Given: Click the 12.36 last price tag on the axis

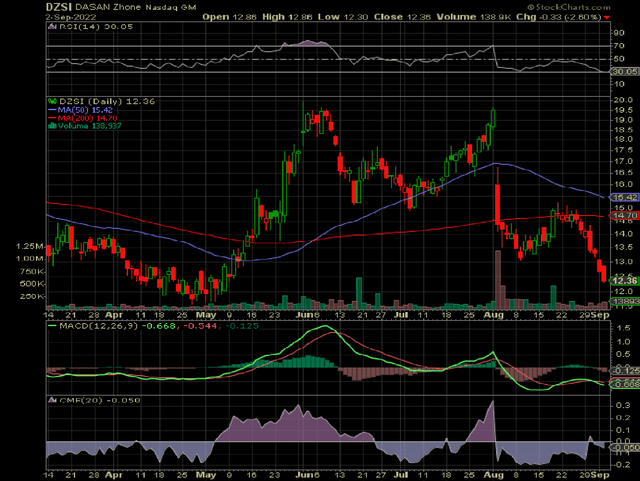Looking at the screenshot, I should click(x=624, y=281).
